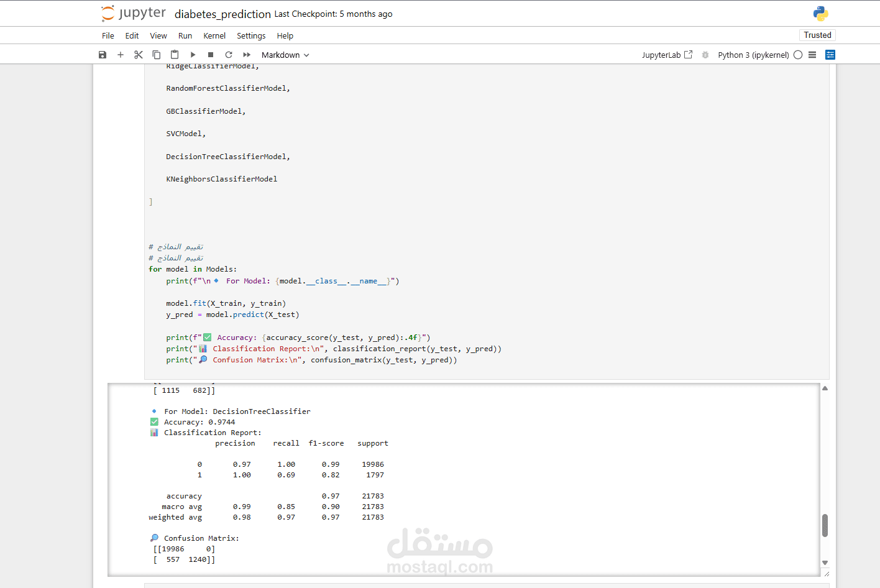Screen dimensions: 880x588
Task: Open the View menu
Action: tap(158, 36)
